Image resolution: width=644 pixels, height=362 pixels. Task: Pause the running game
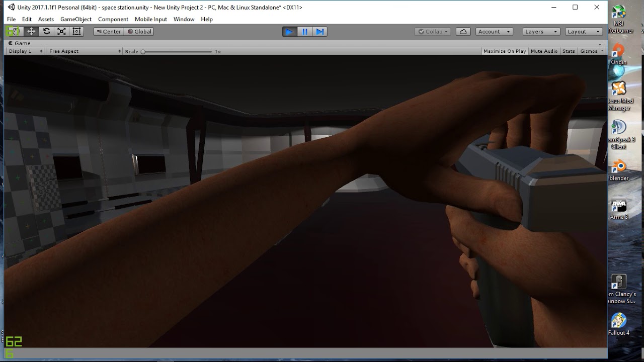click(x=304, y=31)
